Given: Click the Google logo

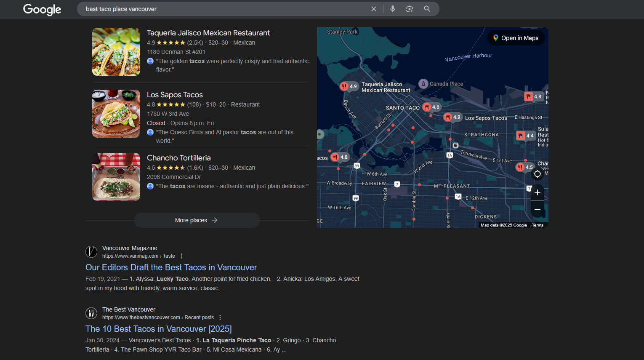Looking at the screenshot, I should [42, 9].
